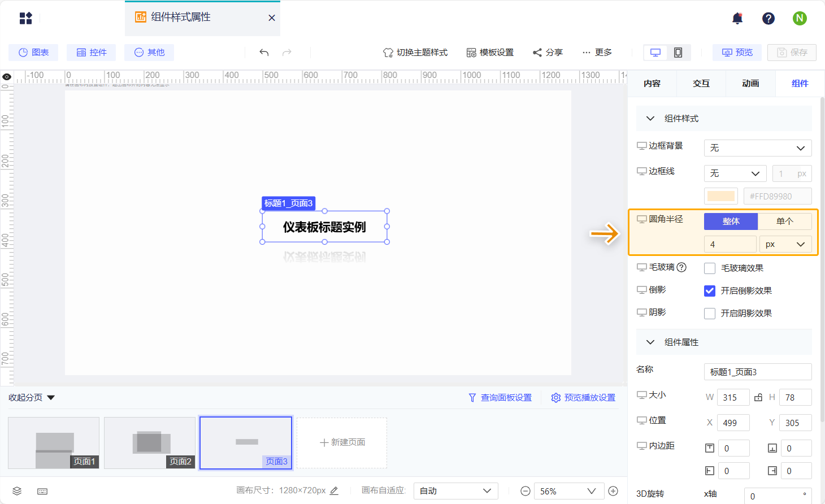Image resolution: width=825 pixels, height=504 pixels.
Task: Click the help question mark icon
Action: (x=768, y=19)
